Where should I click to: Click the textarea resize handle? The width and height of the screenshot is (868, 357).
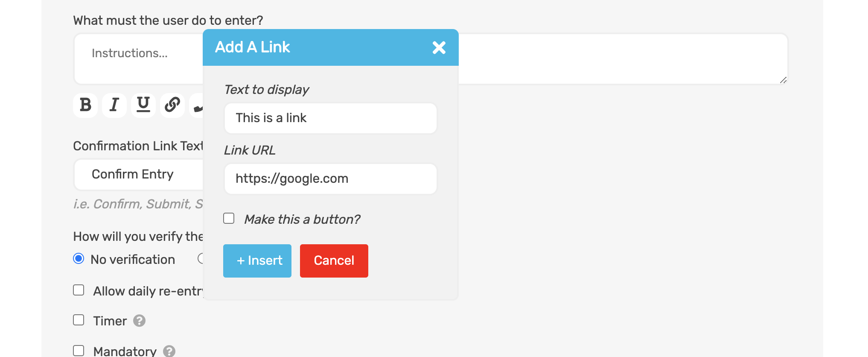pyautogui.click(x=783, y=80)
